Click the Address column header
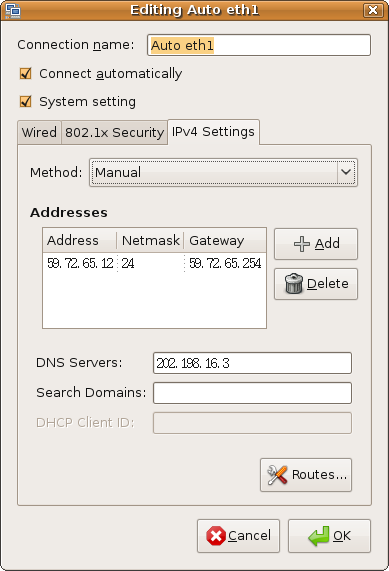 point(80,240)
